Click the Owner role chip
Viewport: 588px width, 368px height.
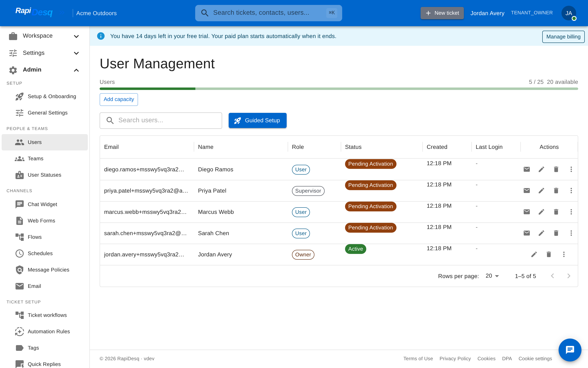(303, 255)
